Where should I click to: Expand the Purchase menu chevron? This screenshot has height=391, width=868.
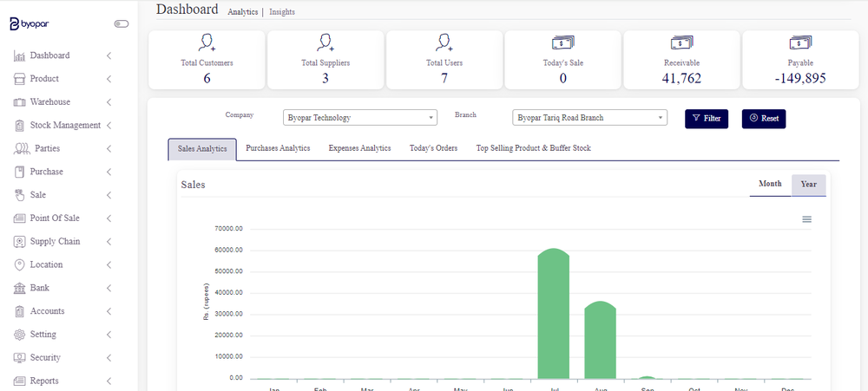click(x=109, y=172)
